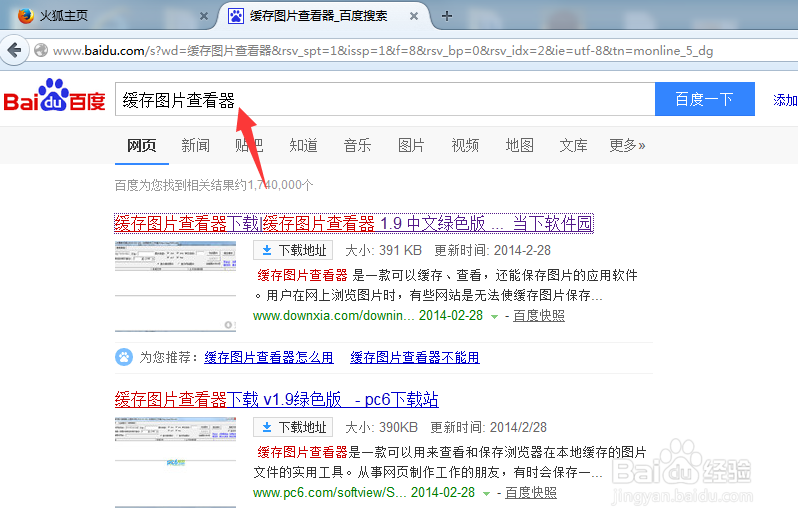The height and width of the screenshot is (524, 798).
Task: Click the Baidu paw favicon on active tab
Action: click(235, 16)
